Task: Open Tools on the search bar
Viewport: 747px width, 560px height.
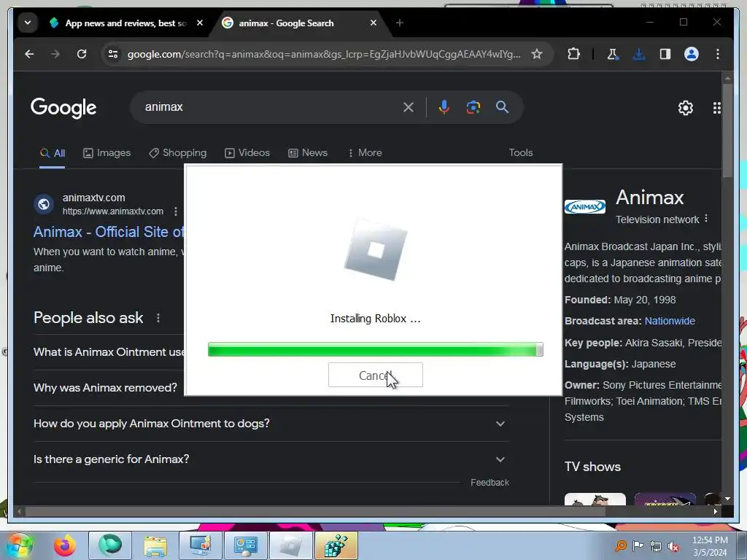Action: (x=521, y=153)
